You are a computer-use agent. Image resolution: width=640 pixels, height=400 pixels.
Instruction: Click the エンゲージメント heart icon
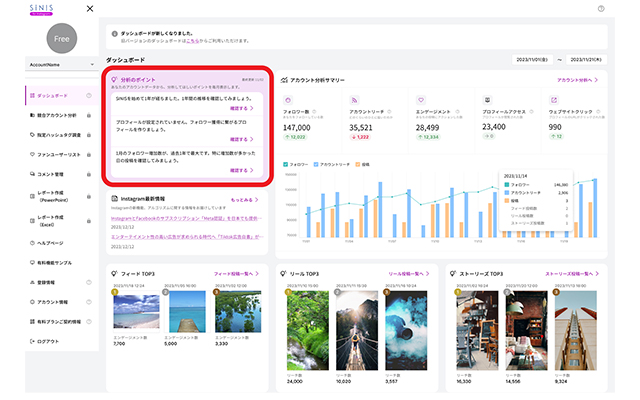421,100
